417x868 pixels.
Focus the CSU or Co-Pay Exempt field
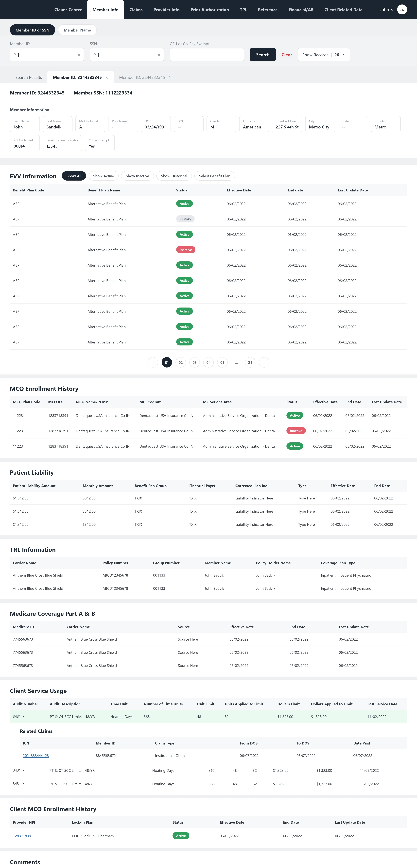tap(207, 55)
